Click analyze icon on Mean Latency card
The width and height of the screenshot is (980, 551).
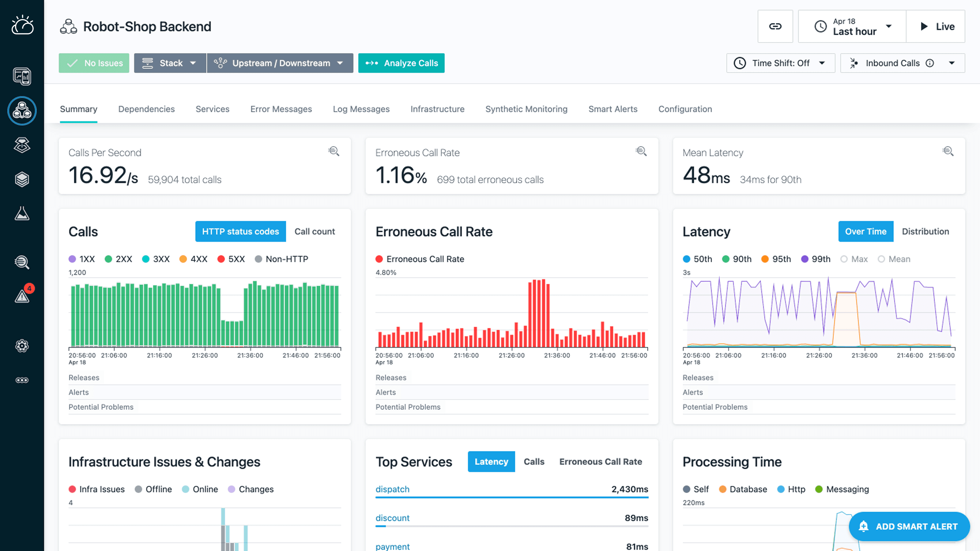(x=948, y=151)
